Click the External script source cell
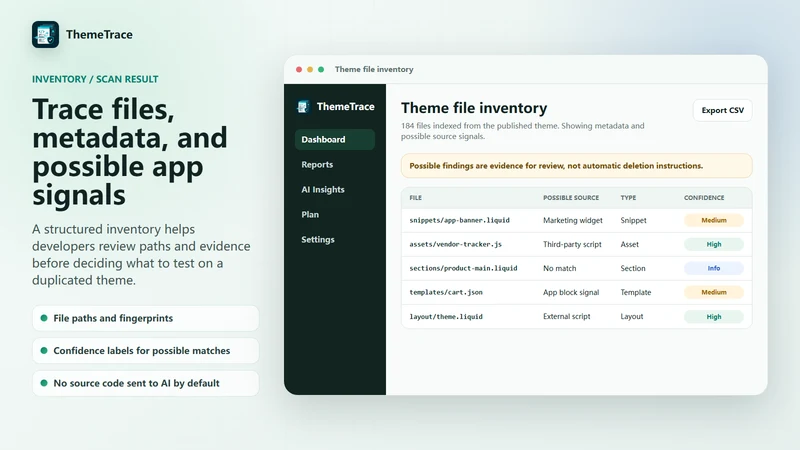800x450 pixels. tap(566, 316)
